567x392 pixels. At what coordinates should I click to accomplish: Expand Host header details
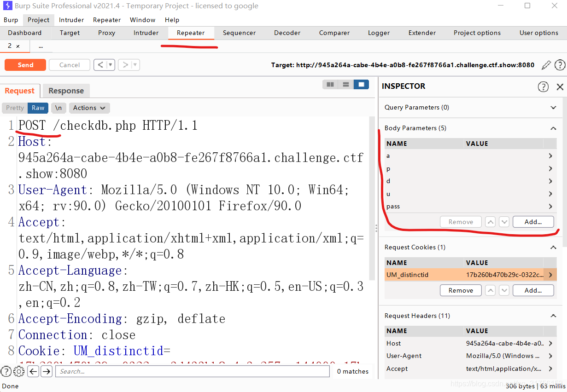pyautogui.click(x=550, y=343)
